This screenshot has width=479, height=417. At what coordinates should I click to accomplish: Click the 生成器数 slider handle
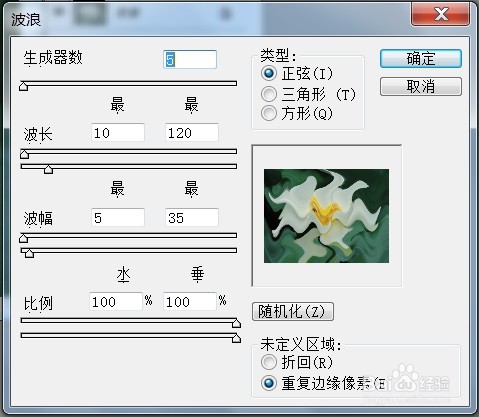click(23, 86)
